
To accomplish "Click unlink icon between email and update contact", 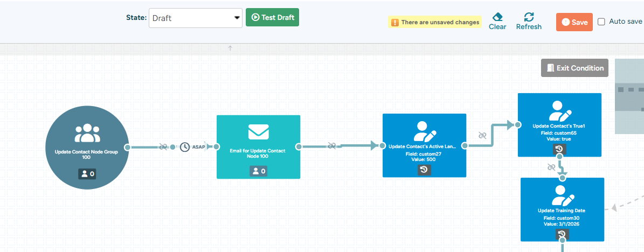I will [331, 146].
